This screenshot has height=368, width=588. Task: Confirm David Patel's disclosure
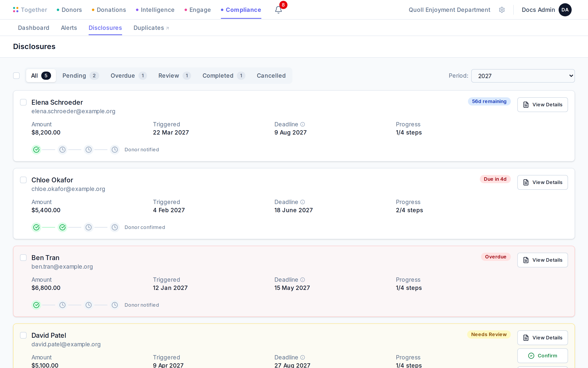(x=542, y=356)
